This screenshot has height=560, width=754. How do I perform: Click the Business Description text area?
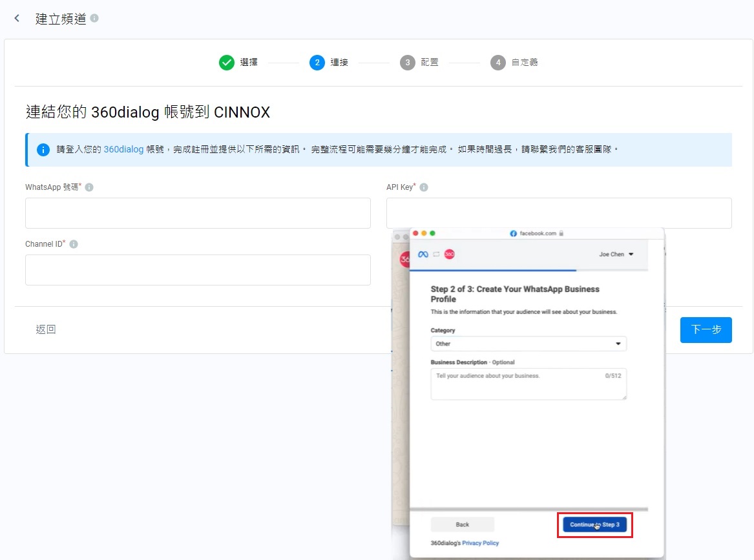point(529,384)
